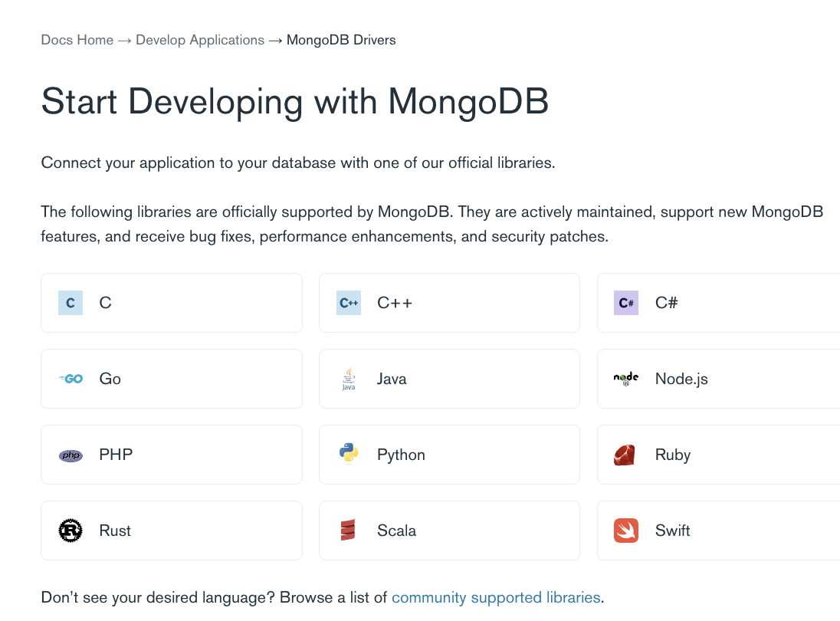Choose the Go driver label
The image size is (840, 621).
tap(110, 379)
